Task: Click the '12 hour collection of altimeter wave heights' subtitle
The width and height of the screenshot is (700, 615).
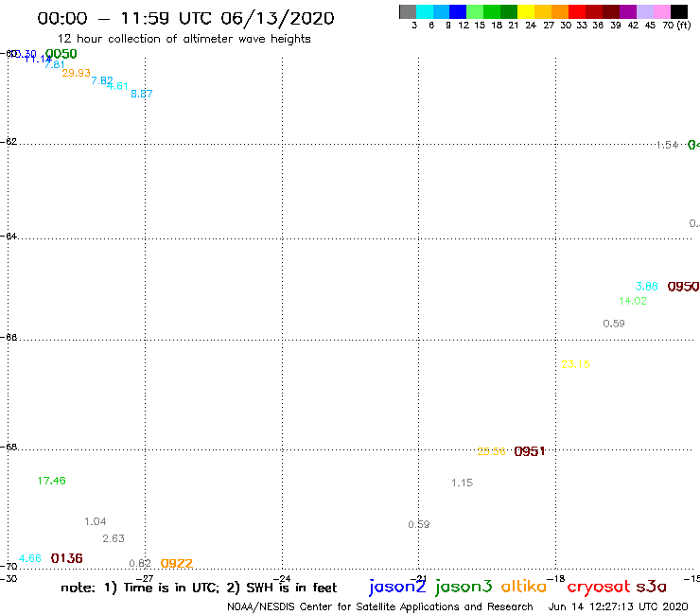Action: click(x=184, y=40)
